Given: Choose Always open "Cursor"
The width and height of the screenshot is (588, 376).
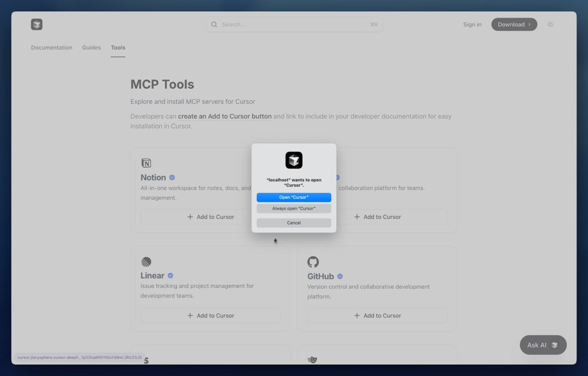Looking at the screenshot, I should (294, 209).
